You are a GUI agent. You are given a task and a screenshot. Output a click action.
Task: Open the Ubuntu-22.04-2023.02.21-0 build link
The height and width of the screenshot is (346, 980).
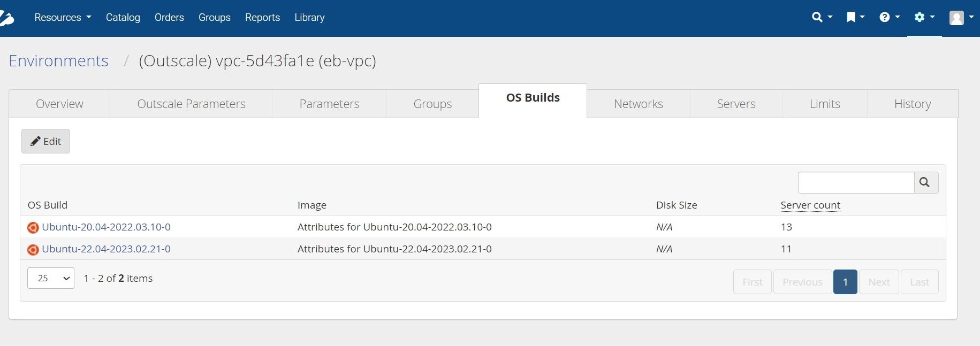click(x=106, y=249)
